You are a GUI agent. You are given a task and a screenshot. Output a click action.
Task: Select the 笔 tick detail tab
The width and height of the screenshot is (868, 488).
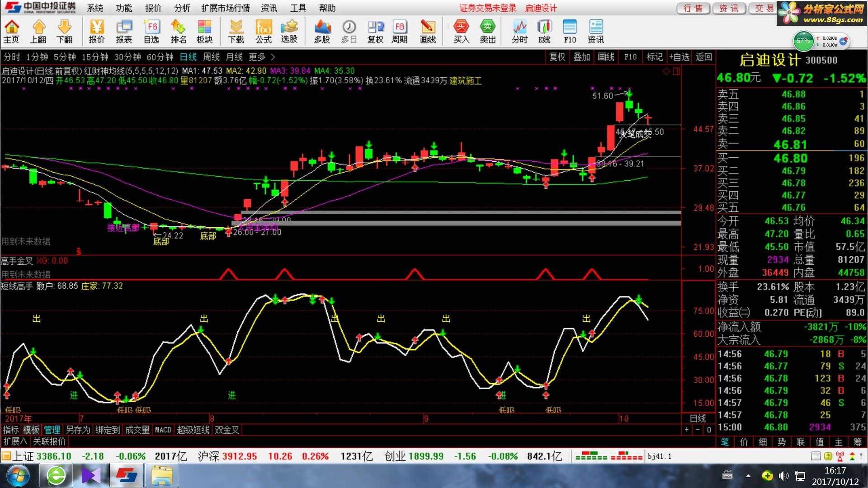click(725, 442)
